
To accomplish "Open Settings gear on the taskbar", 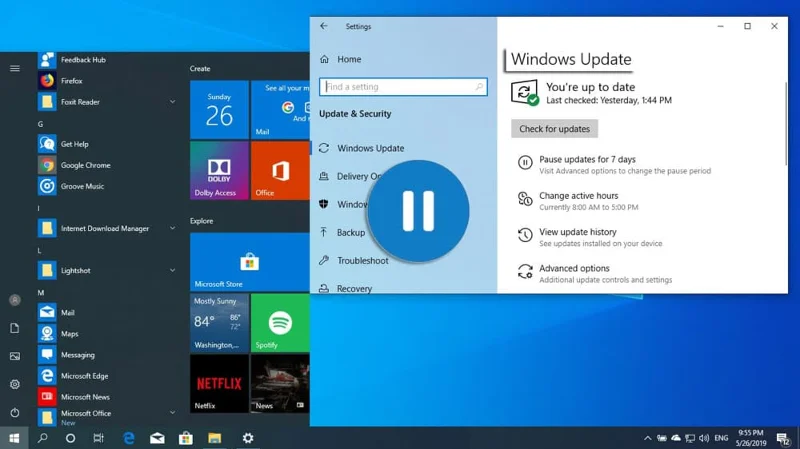I will (x=248, y=438).
